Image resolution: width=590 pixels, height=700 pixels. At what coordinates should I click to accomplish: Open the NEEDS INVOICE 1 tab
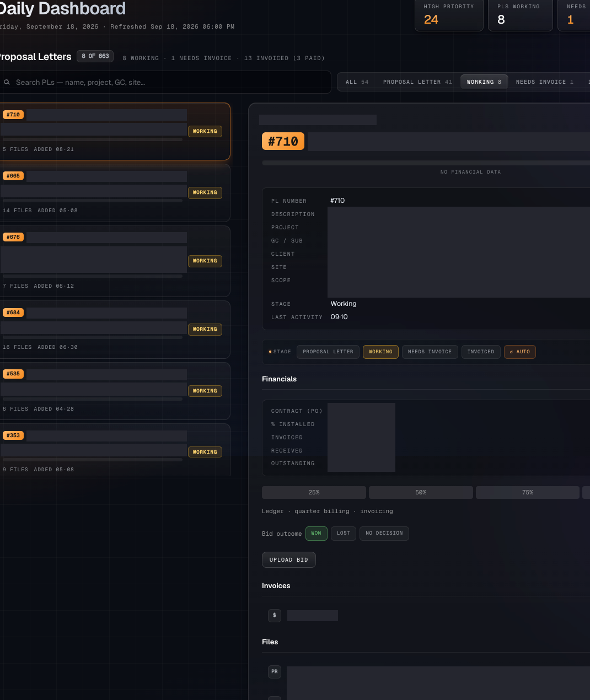click(544, 82)
